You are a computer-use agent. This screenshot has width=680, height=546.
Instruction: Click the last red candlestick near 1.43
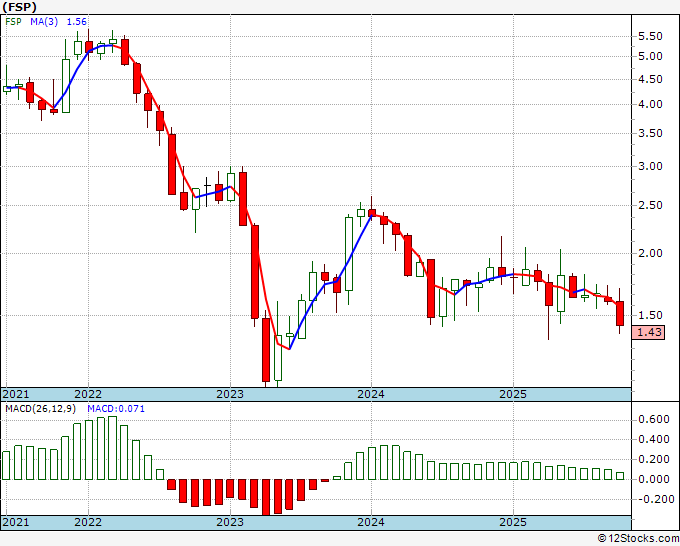(x=620, y=313)
